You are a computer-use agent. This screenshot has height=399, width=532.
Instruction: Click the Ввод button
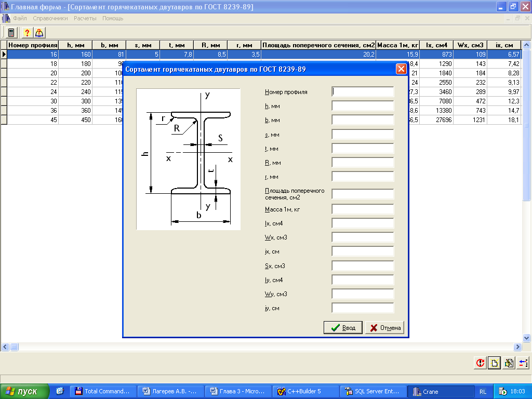point(343,328)
